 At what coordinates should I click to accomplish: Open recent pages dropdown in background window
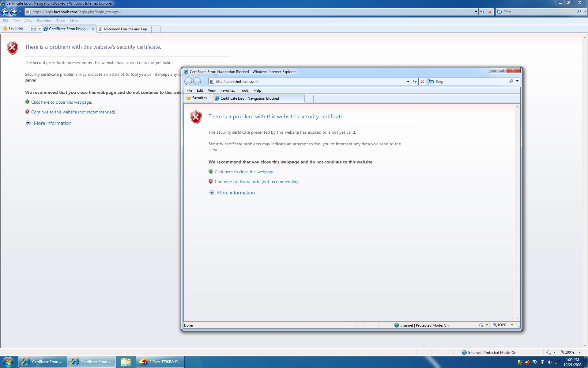pyautogui.click(x=20, y=12)
